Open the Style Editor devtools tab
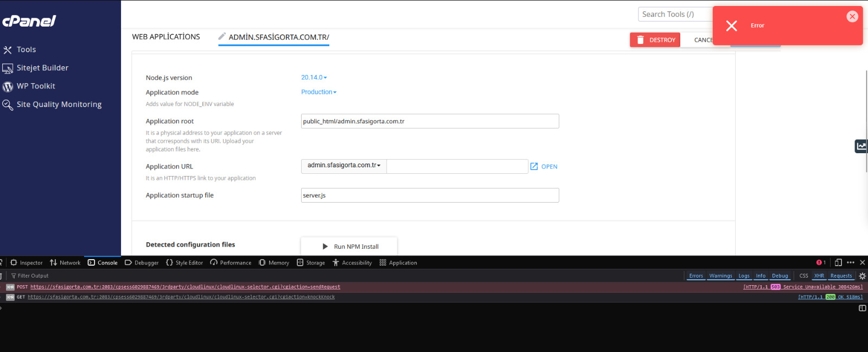The image size is (868, 352). click(x=184, y=263)
